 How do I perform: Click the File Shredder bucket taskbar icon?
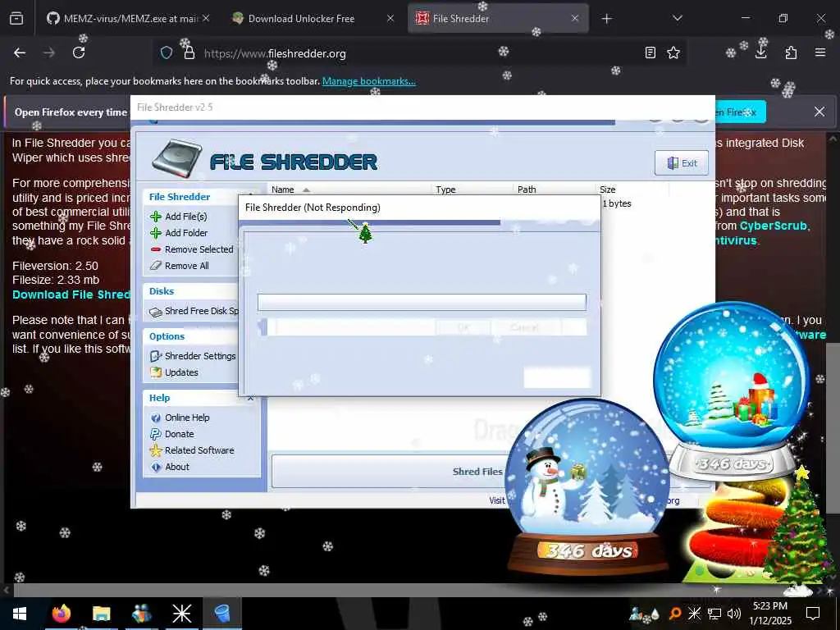(221, 614)
